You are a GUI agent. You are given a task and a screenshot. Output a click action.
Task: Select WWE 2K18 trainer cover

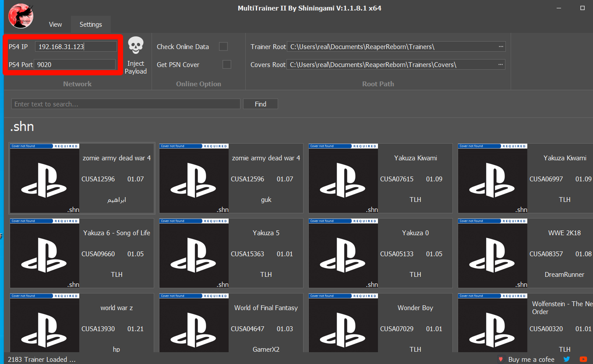click(x=493, y=253)
